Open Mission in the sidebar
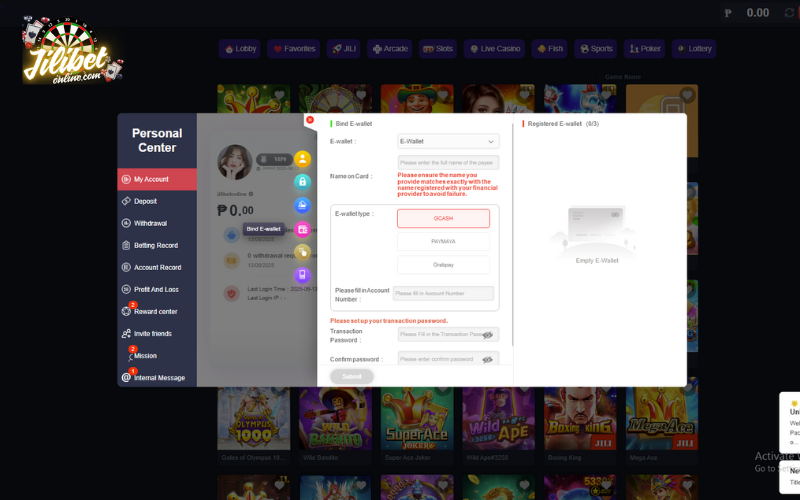 tap(157, 356)
